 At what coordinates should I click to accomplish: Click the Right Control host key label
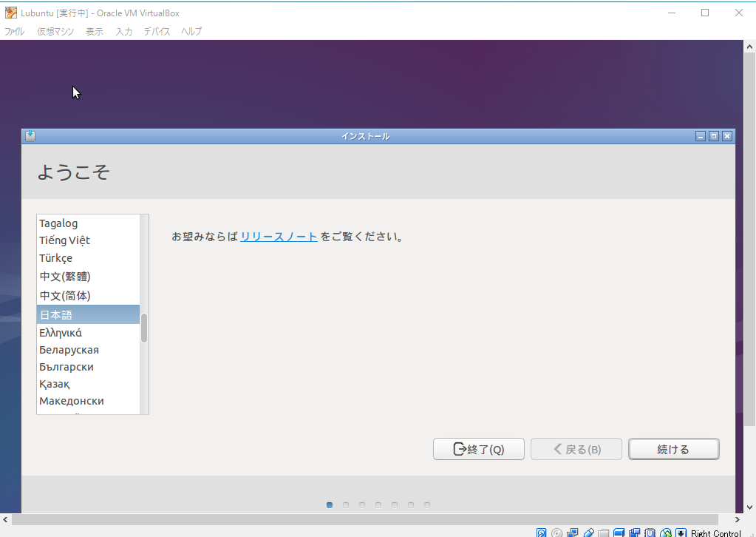[x=715, y=533]
